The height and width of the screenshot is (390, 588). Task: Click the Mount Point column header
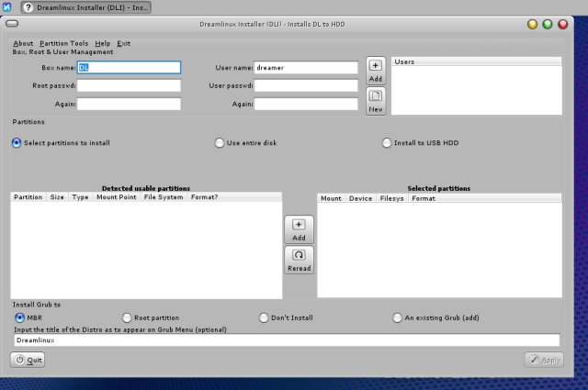[117, 197]
